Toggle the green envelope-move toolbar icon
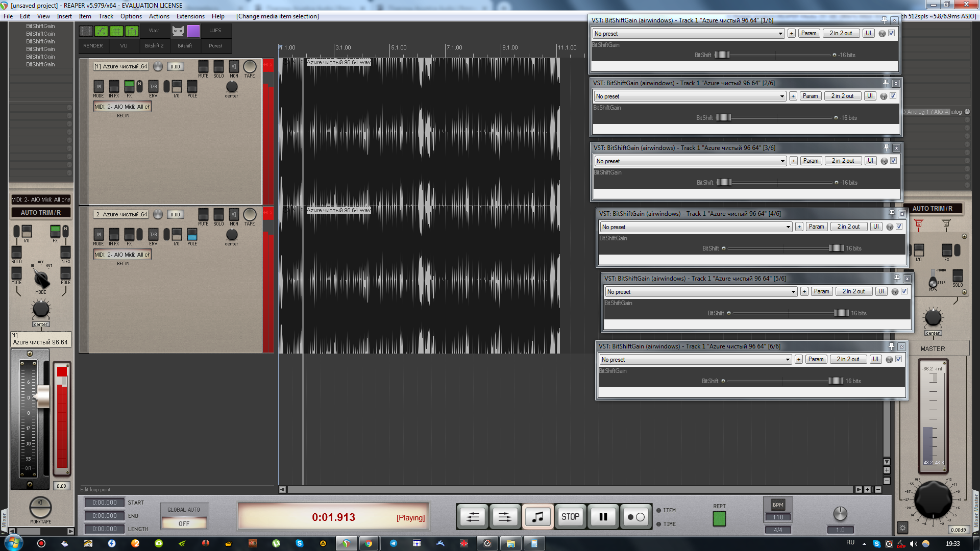This screenshot has width=980, height=551. point(101,31)
